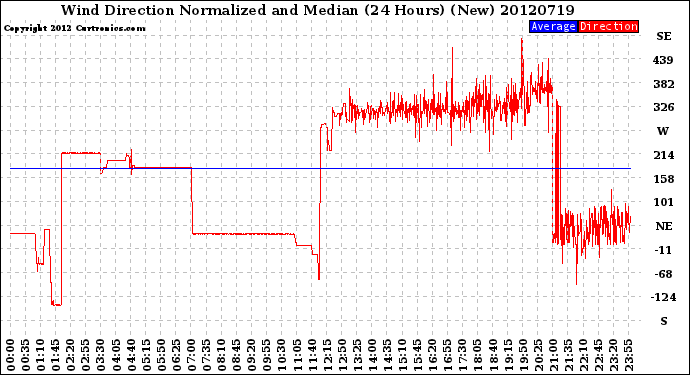Viewport: 690px width, 375px height.
Task: Click the 16:20 time label
Action: point(432,355)
